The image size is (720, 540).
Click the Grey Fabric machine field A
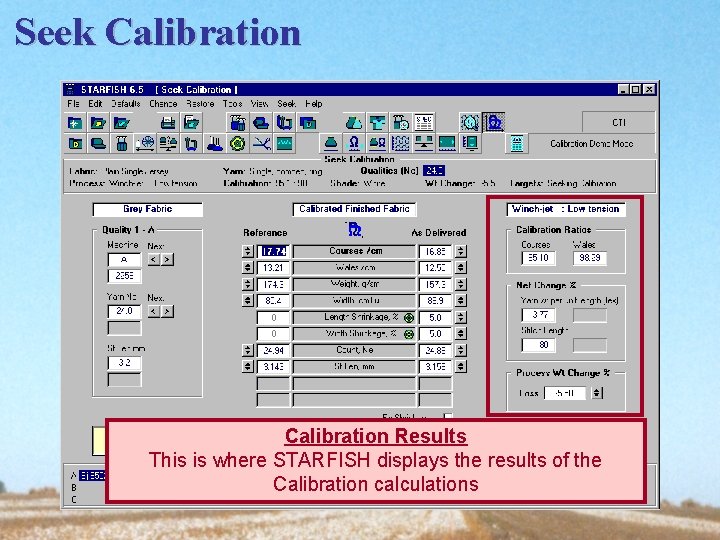point(124,260)
